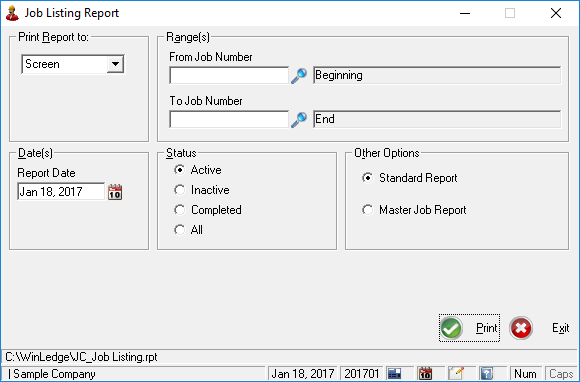The width and height of the screenshot is (580, 382).
Task: Open lookup for From Job Number
Action: pyautogui.click(x=299, y=75)
